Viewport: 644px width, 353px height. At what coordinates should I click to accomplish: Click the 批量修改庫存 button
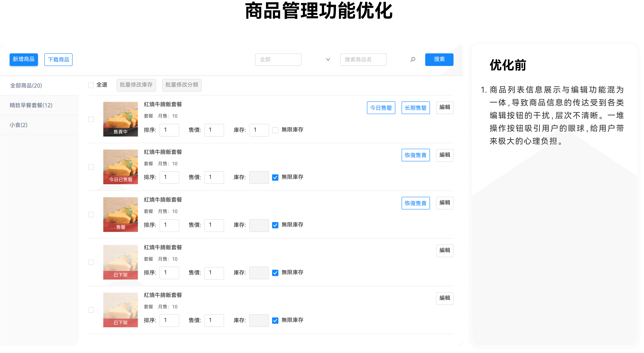pos(136,85)
